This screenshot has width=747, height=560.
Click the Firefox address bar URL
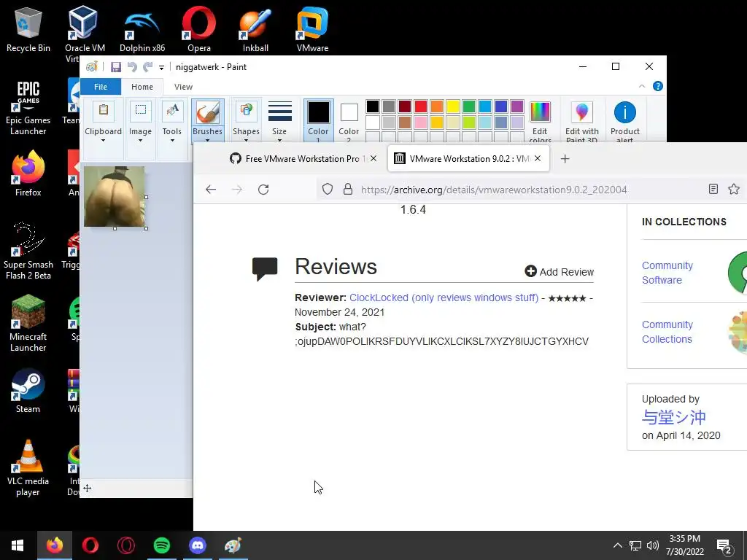[494, 190]
